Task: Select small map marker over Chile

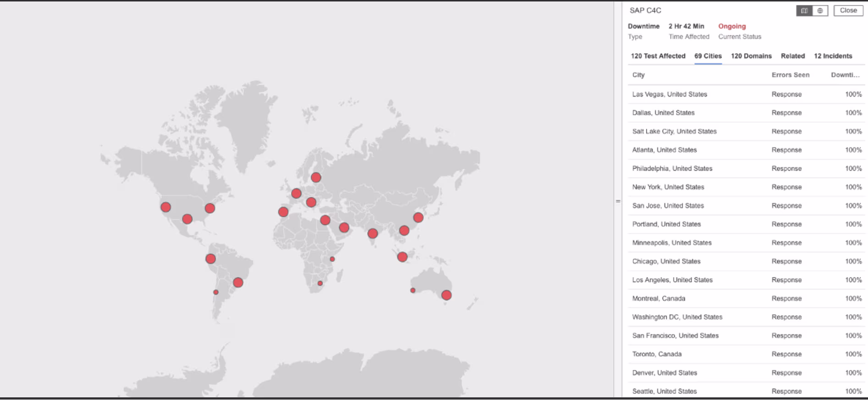Action: [x=216, y=292]
